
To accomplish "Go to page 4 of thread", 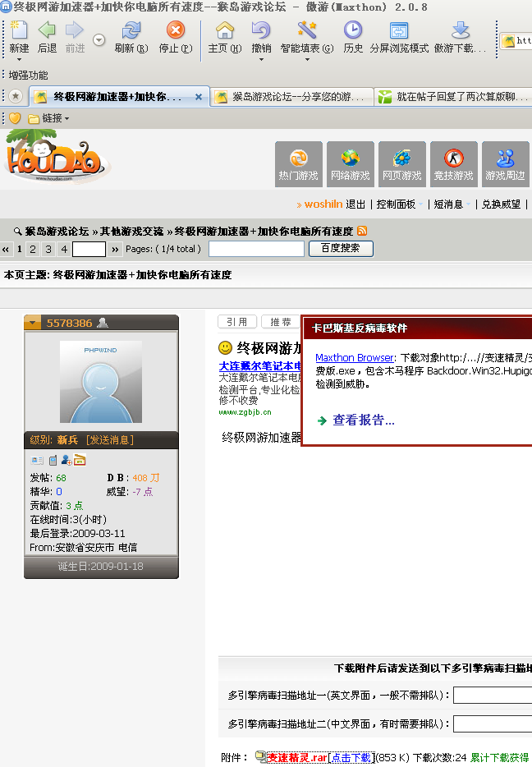I will click(x=64, y=249).
